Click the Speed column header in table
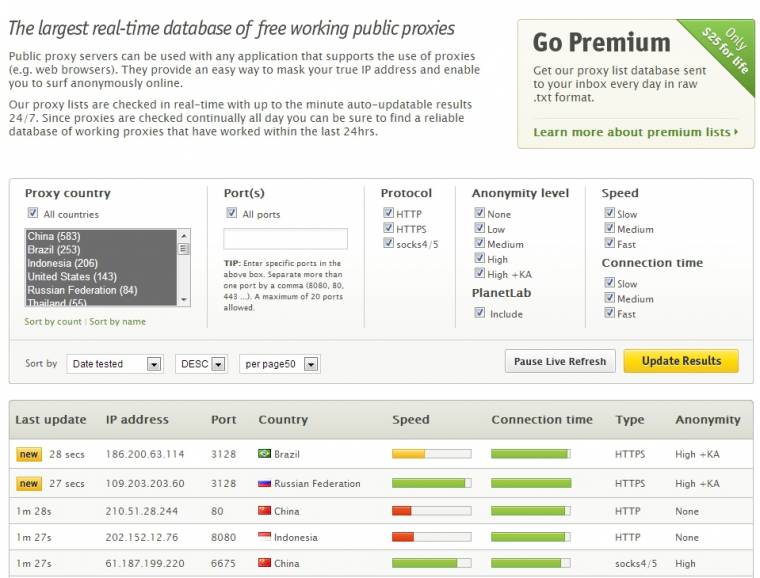The width and height of the screenshot is (760, 578). coord(411,420)
